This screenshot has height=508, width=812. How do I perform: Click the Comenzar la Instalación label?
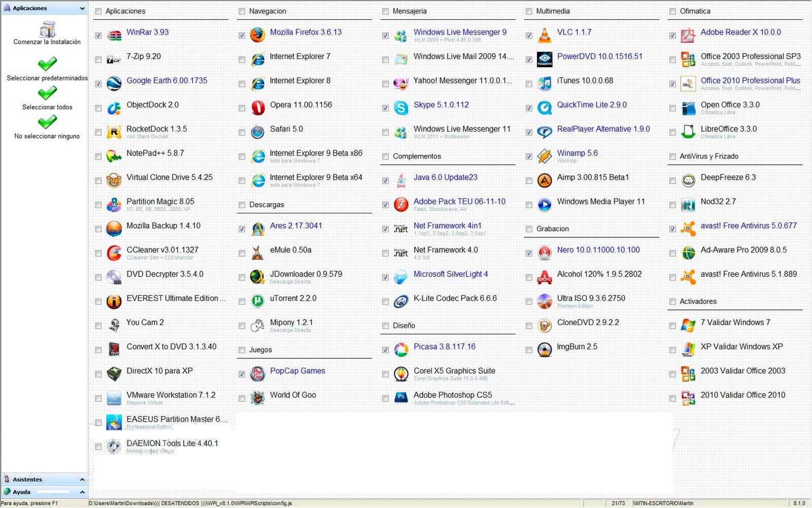47,42
